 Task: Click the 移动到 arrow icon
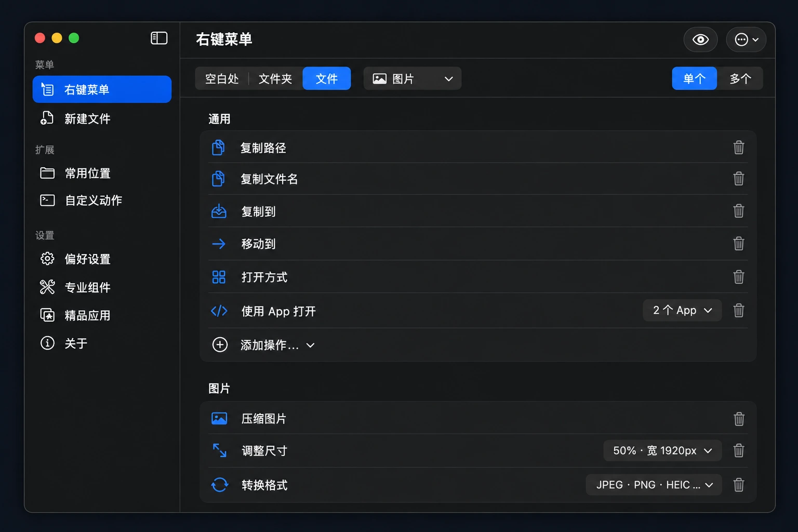tap(219, 244)
